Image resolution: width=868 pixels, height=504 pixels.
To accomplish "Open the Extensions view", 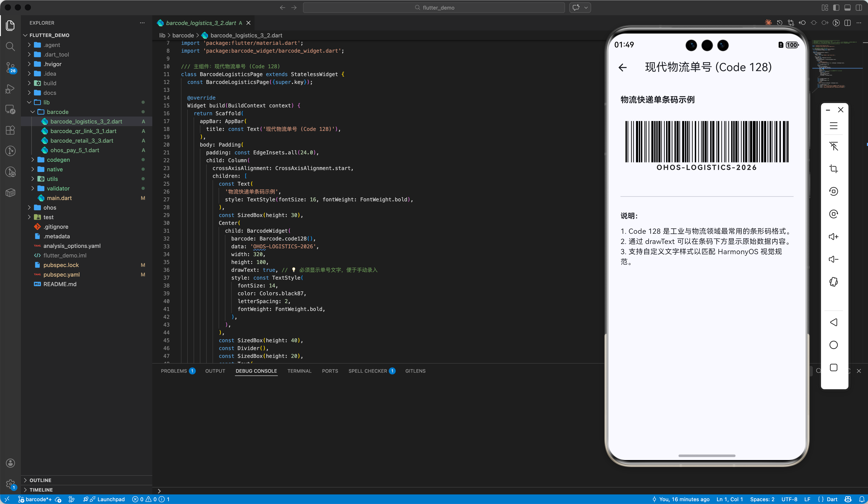I will pos(10,130).
